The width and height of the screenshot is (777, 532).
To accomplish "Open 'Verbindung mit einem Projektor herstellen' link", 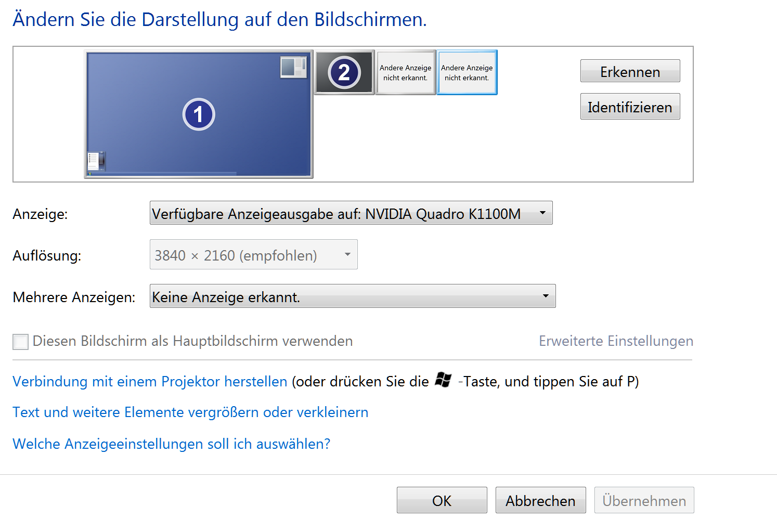I will click(150, 382).
